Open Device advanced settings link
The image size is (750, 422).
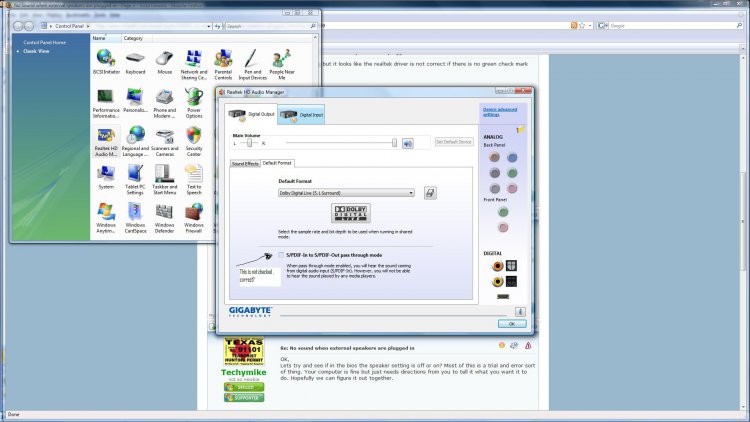tap(500, 112)
